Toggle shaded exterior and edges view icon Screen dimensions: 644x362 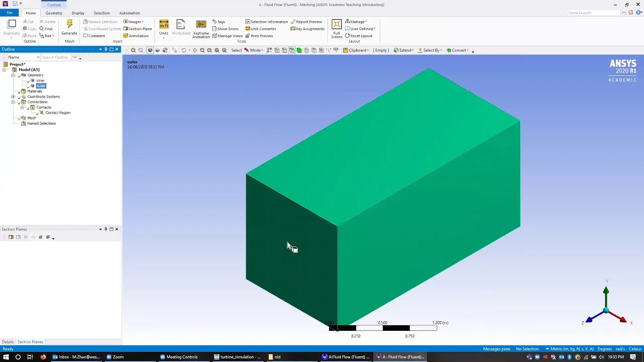pos(150,50)
